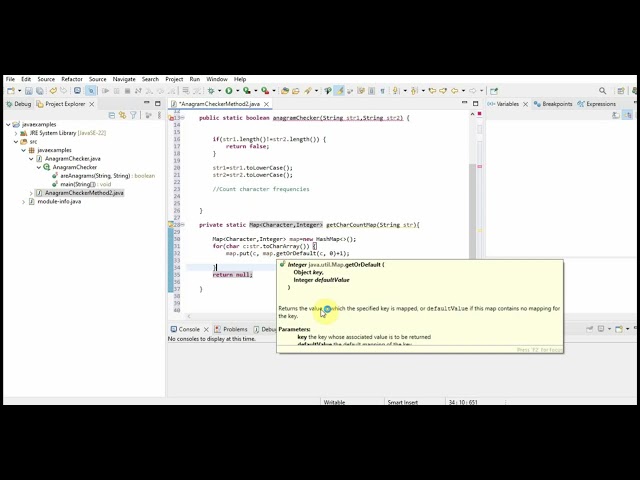Viewport: 640px width, 480px height.
Task: Click the green Run button icon
Action: click(x=229, y=91)
